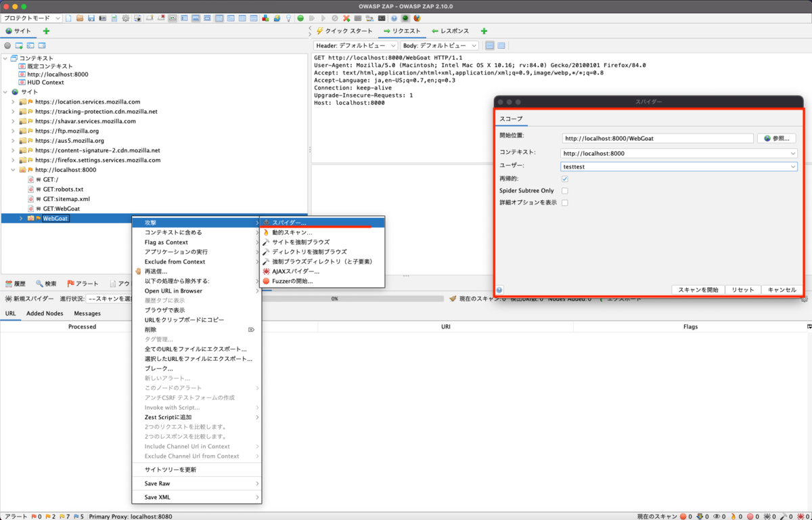The width and height of the screenshot is (812, 520).
Task: Click the blue help question mark toolbar icon
Action: 394,18
